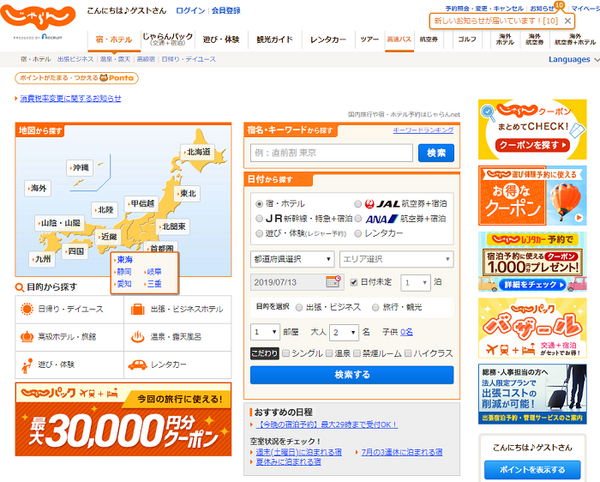The width and height of the screenshot is (600, 482).
Task: Select 九州 region on the map
Action: pyautogui.click(x=42, y=259)
